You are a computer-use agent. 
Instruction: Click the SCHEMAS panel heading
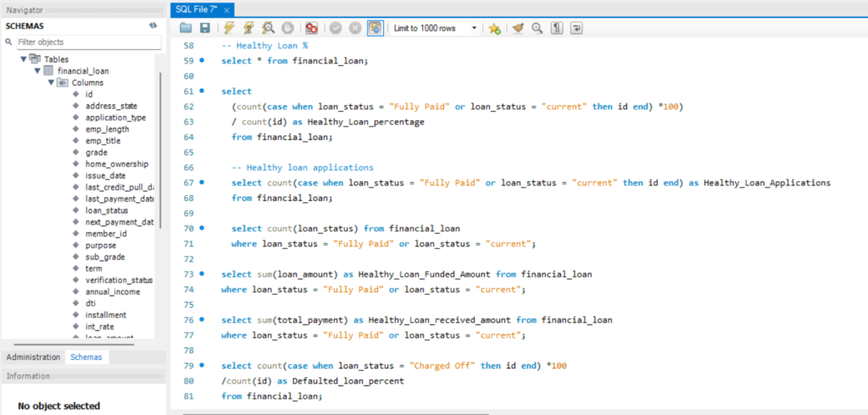[x=25, y=25]
